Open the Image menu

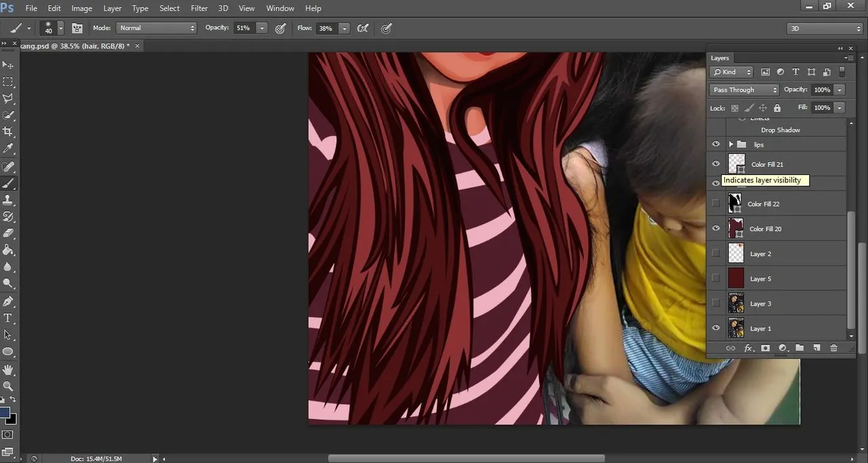pos(81,8)
